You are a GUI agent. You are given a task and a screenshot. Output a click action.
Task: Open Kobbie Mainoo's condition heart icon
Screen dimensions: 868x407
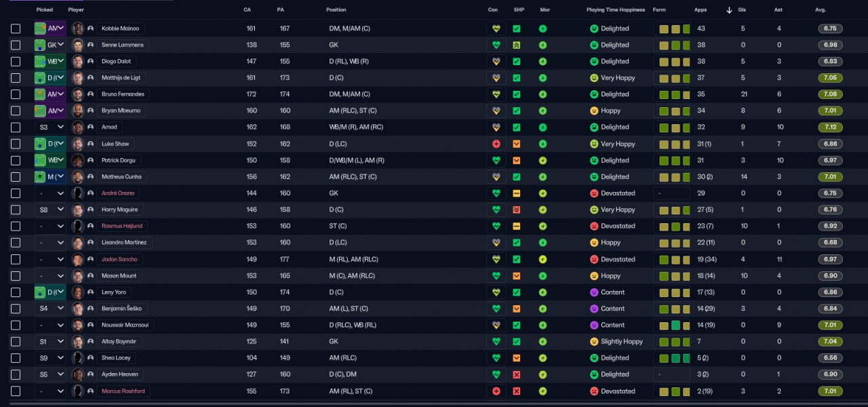496,28
